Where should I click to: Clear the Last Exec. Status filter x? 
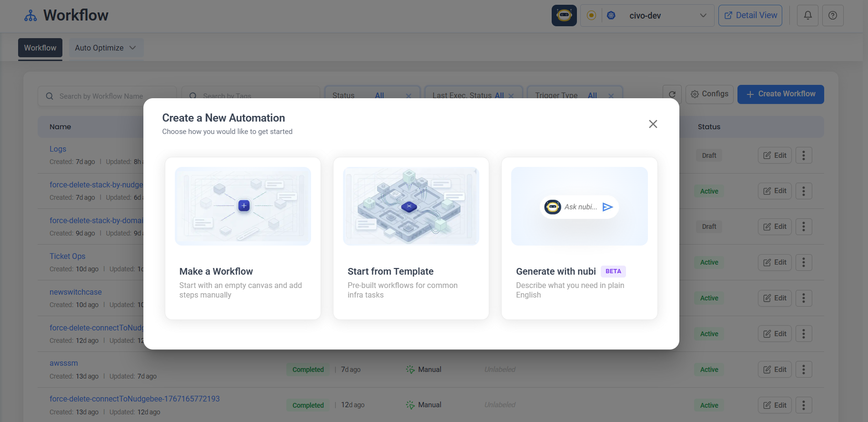(511, 96)
